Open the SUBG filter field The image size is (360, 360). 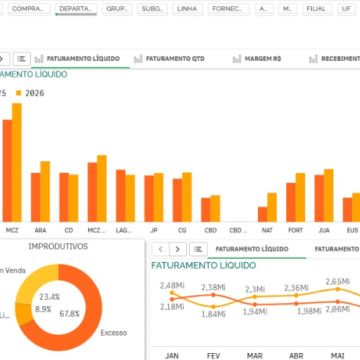tap(153, 9)
